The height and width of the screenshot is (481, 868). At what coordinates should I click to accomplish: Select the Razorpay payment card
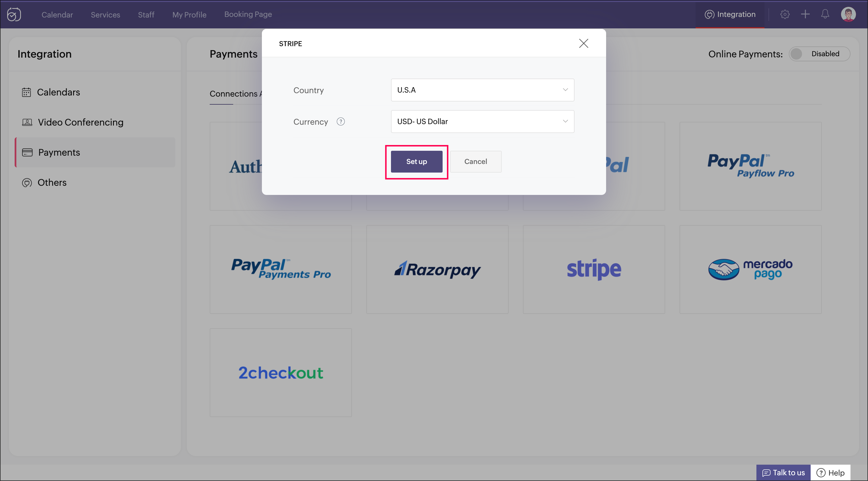coord(437,269)
